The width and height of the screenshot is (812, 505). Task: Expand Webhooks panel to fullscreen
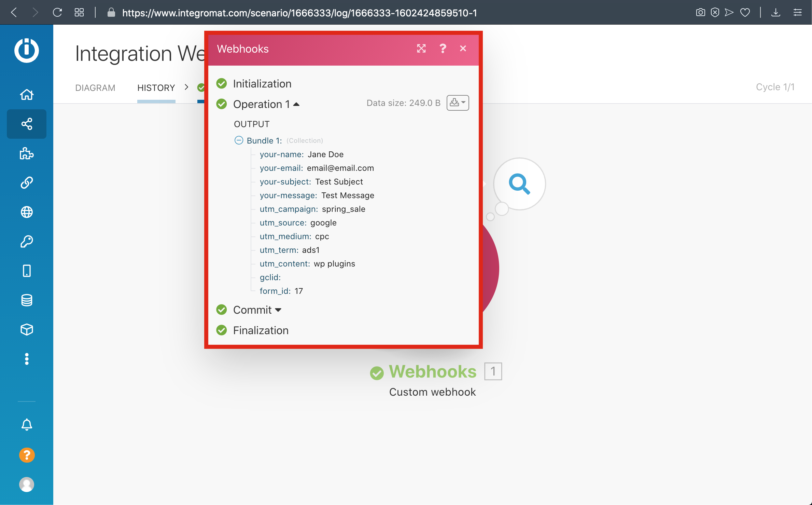click(421, 49)
